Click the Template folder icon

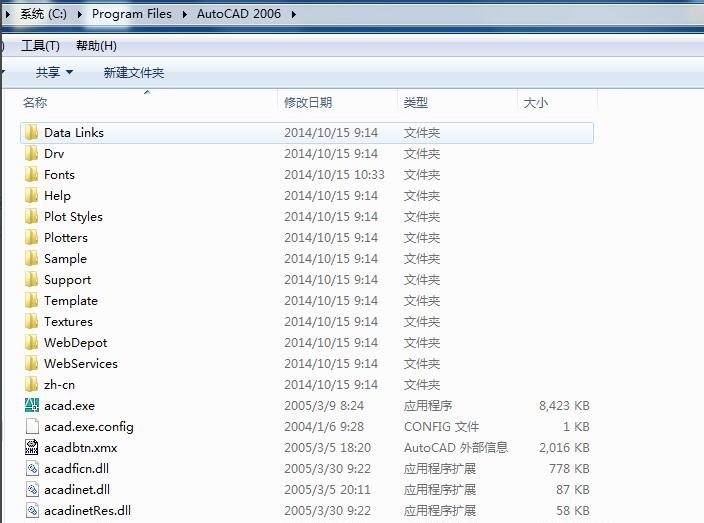tap(31, 301)
